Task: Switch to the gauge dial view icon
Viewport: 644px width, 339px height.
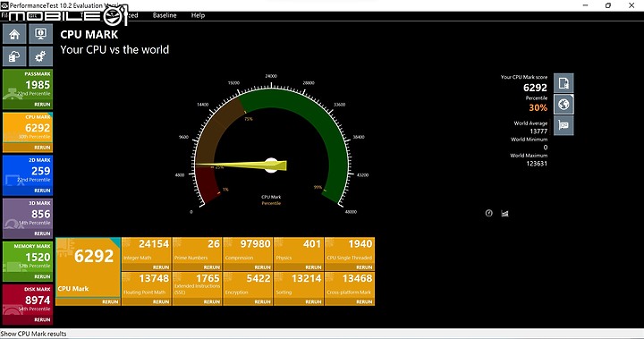Action: 488,213
